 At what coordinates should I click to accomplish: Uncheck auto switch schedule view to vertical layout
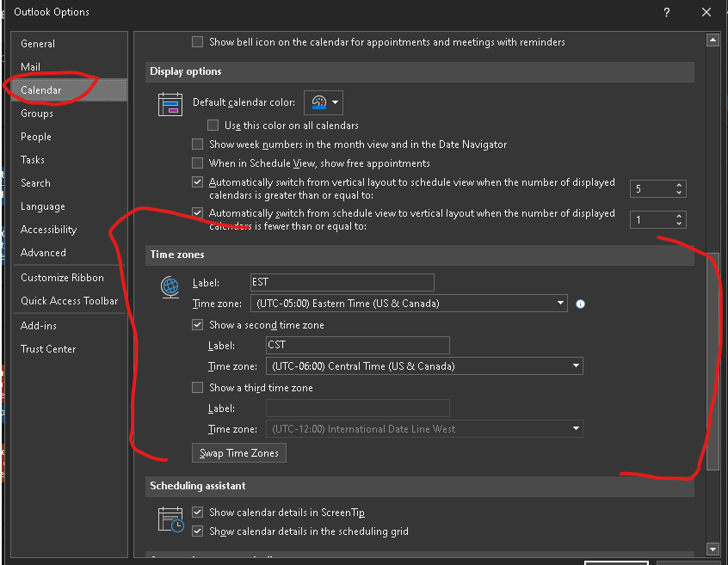pos(197,213)
